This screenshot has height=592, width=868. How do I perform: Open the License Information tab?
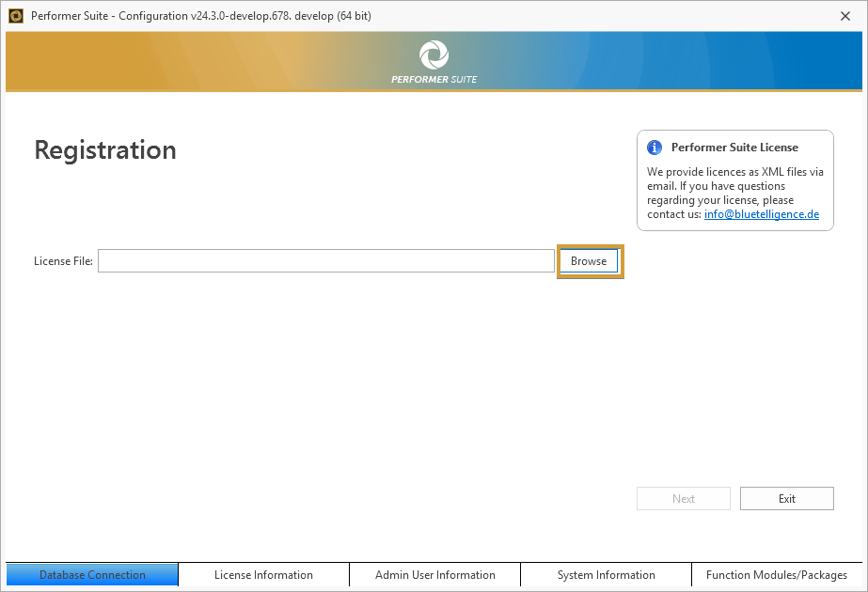263,575
